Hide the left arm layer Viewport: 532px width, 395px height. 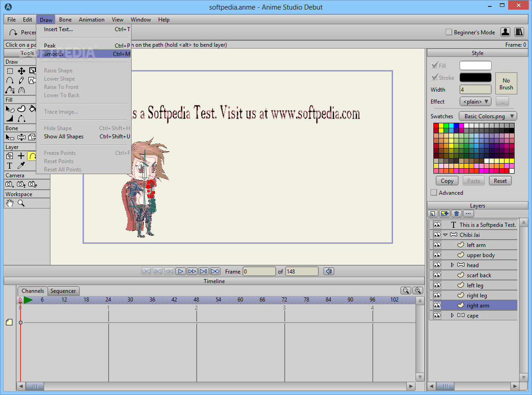pyautogui.click(x=437, y=245)
